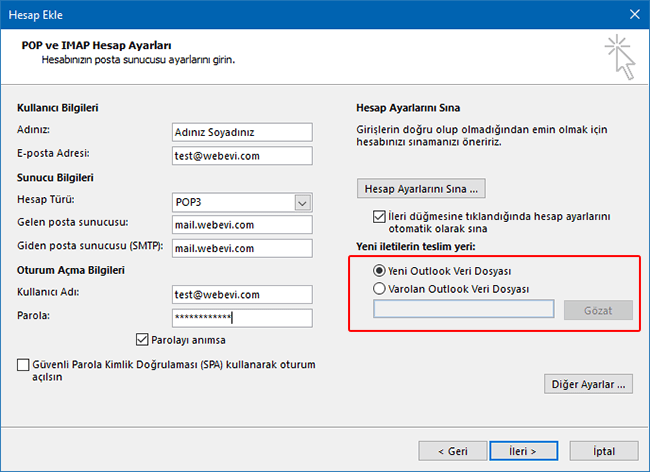Uncheck automatic account settings test checkbox

point(378,217)
